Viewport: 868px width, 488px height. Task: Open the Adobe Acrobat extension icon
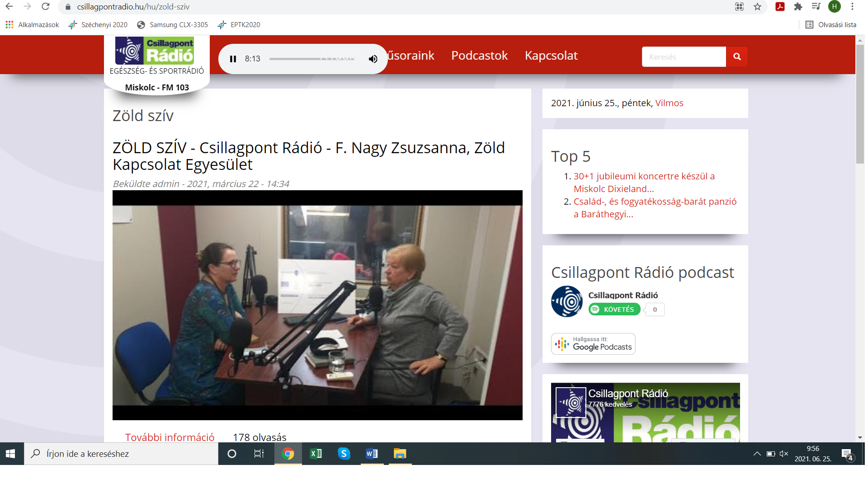click(x=780, y=7)
